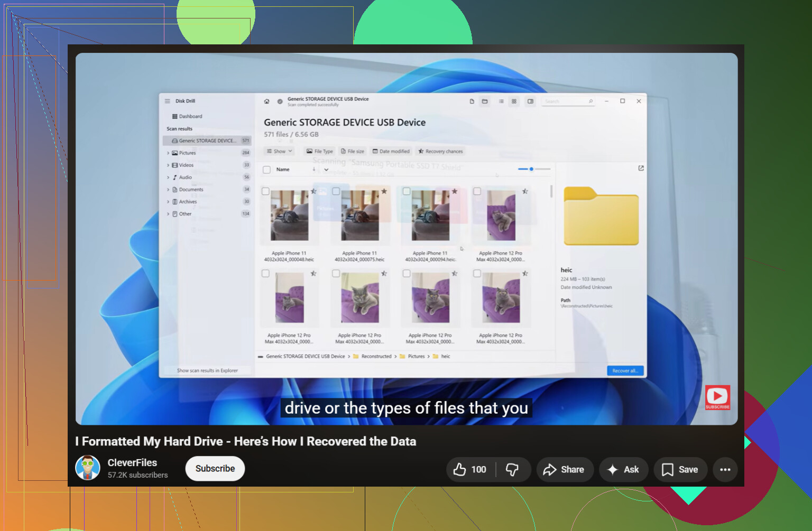Open the Show filter dropdown
Screen dimensions: 812x531
click(x=279, y=151)
